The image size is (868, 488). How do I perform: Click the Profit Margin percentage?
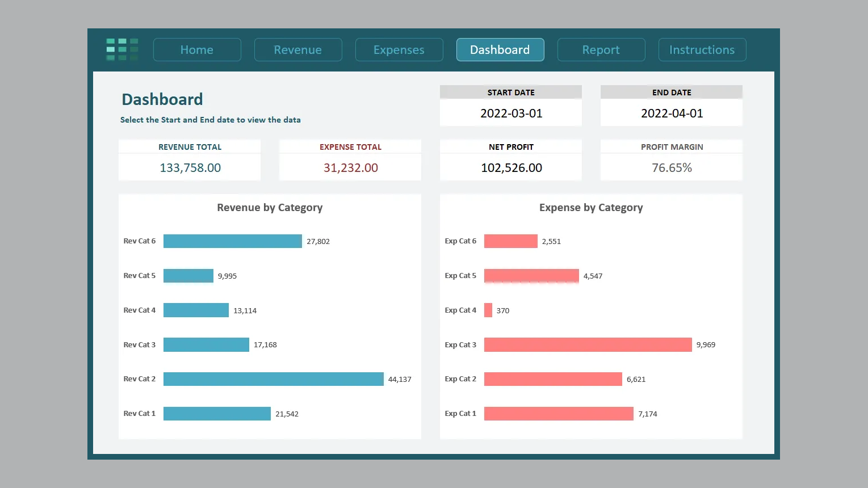click(672, 168)
